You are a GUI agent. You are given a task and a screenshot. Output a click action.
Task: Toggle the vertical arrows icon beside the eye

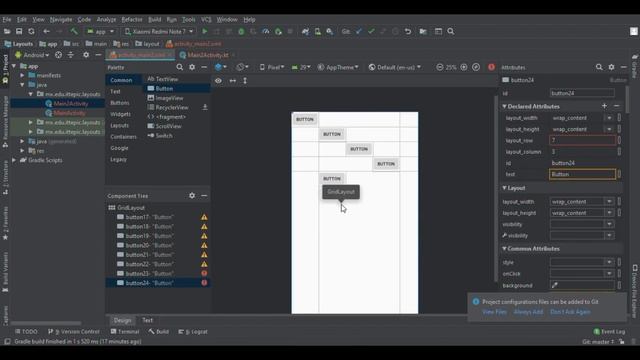click(x=245, y=81)
